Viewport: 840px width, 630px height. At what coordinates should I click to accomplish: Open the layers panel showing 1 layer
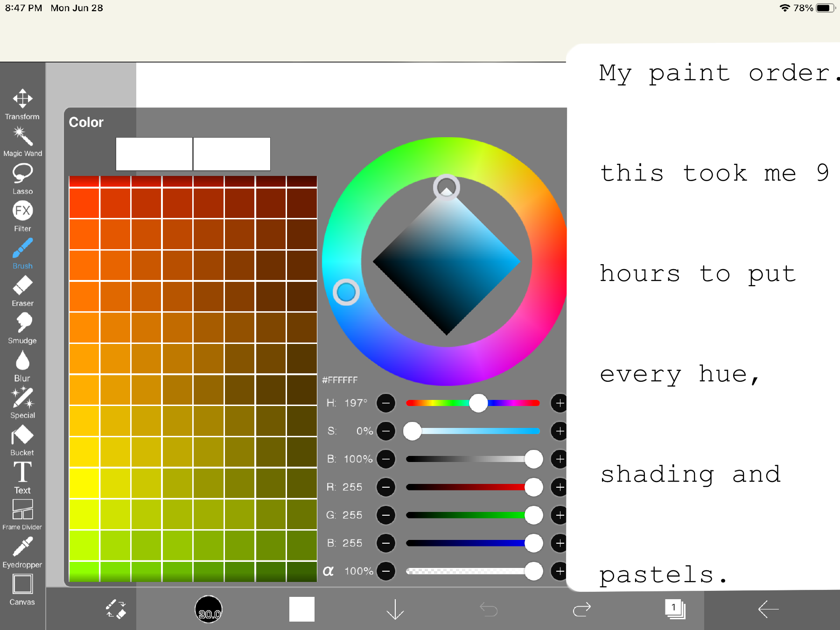[x=675, y=609]
